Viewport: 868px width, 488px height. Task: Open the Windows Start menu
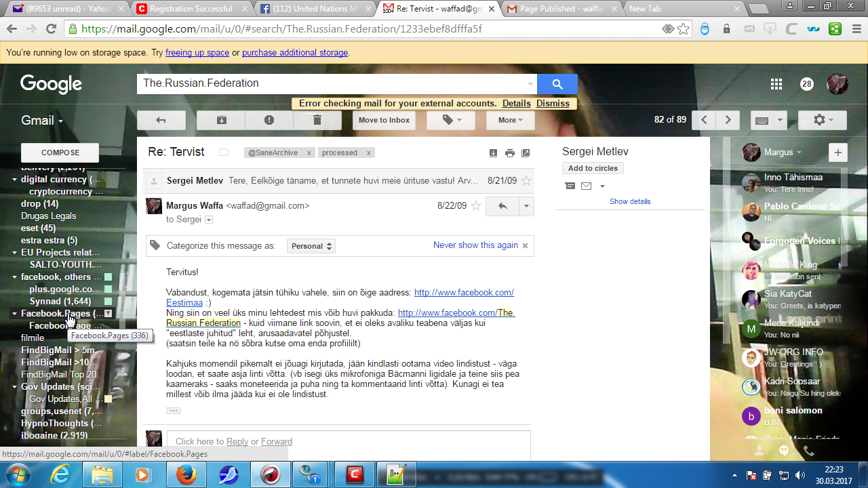click(19, 474)
